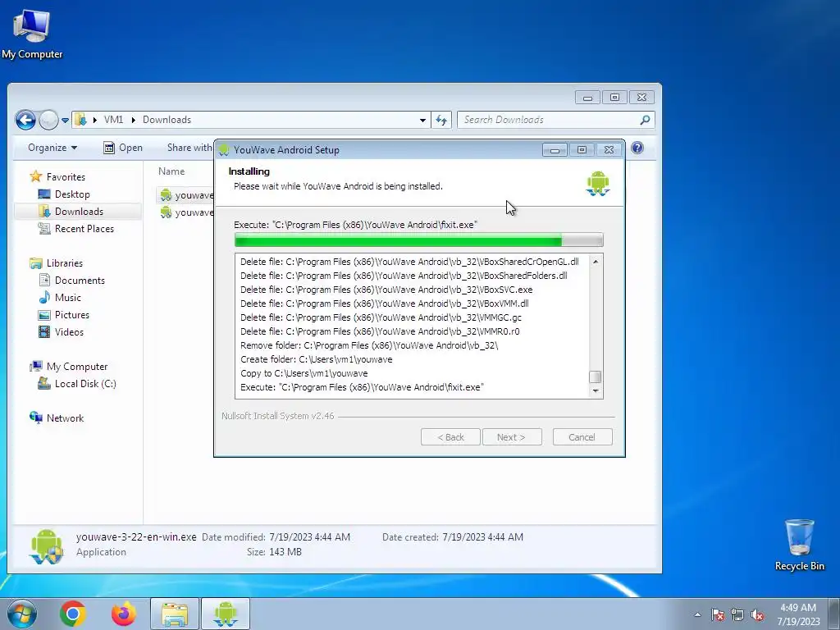Click the Explorer back arrow button
The image size is (840, 630).
click(25, 120)
